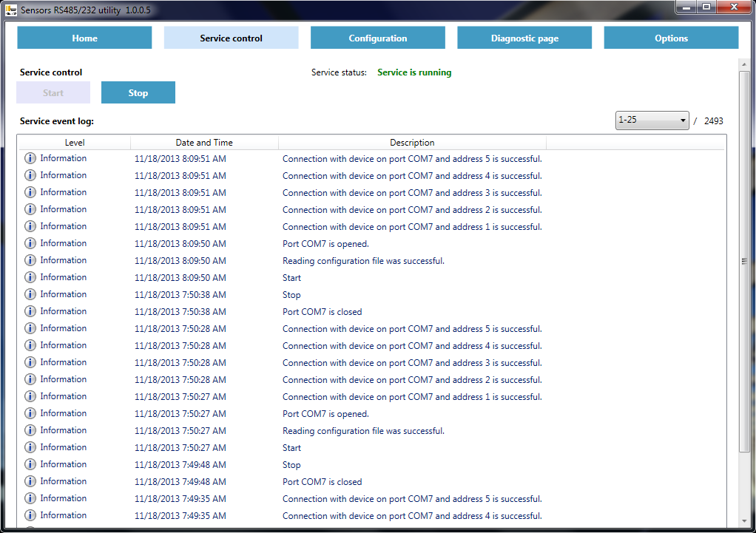Select info icon for 8:09:51 address 1 connection
756x533 pixels.
click(30, 226)
